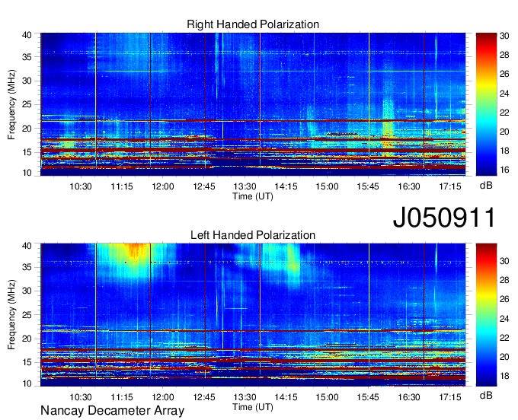Click the 14:15 tick under Left Handed plot
Screen dimensions: 518x420
point(286,397)
